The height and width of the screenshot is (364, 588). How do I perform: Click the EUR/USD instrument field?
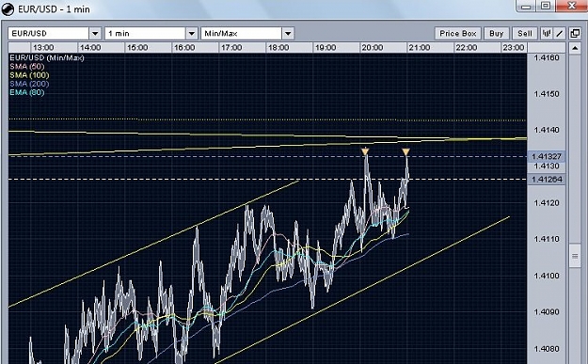(49, 33)
